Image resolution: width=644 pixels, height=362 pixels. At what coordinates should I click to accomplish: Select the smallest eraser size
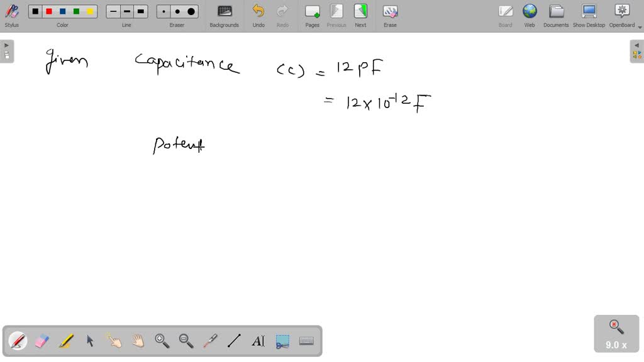pos(164,11)
